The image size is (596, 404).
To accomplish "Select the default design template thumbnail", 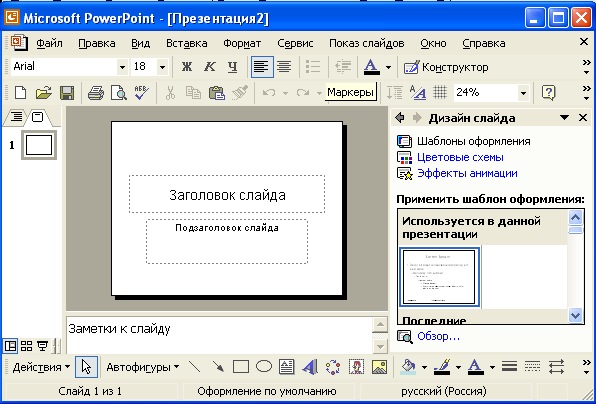I will 439,277.
